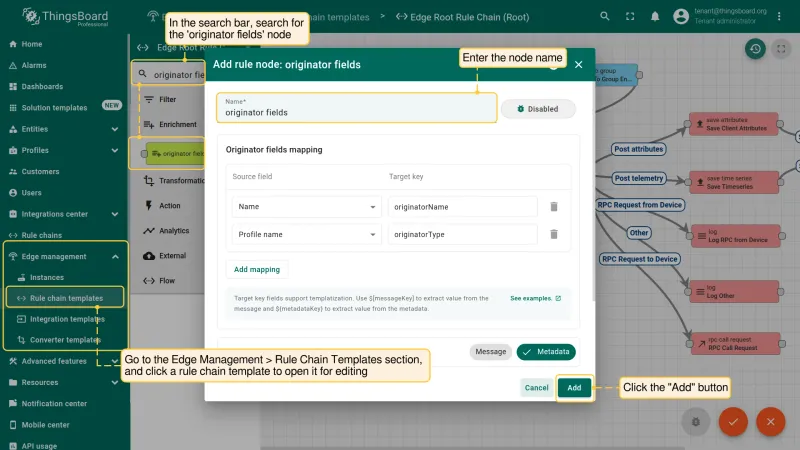The image size is (800, 450).
Task: Select the Message option
Action: (x=490, y=352)
